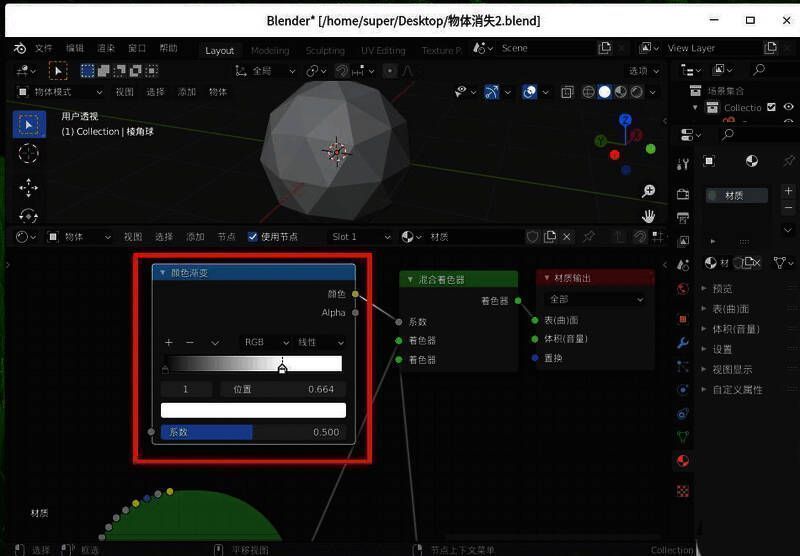
Task: Open the 编辑 menu
Action: (74, 48)
